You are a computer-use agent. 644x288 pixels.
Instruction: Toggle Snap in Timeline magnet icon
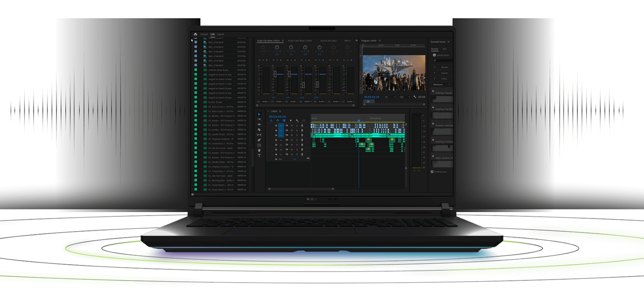pos(278,120)
